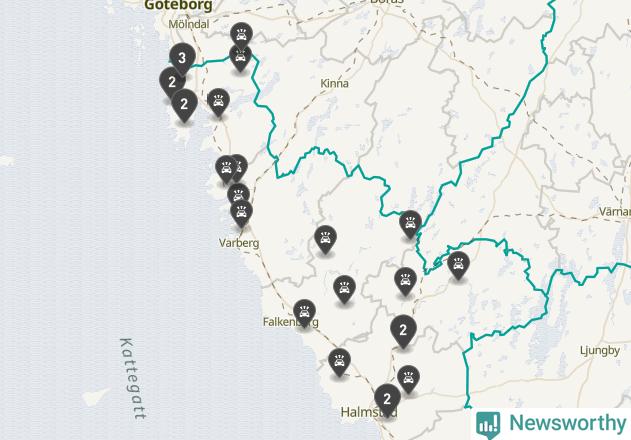This screenshot has width=631, height=440.
Task: Select the front marker of the overlapping pair north of Varberg
Action: coord(226,168)
